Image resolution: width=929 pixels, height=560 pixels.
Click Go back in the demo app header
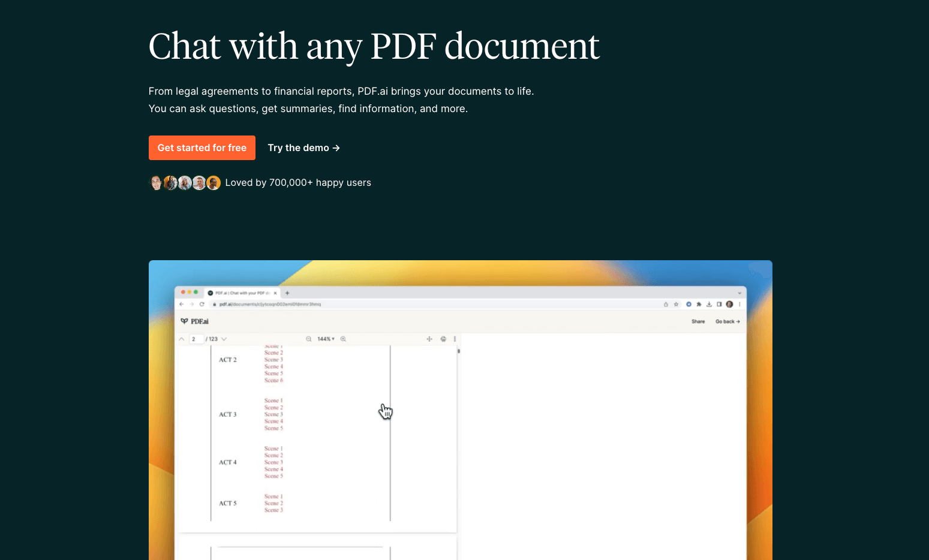[x=727, y=321]
